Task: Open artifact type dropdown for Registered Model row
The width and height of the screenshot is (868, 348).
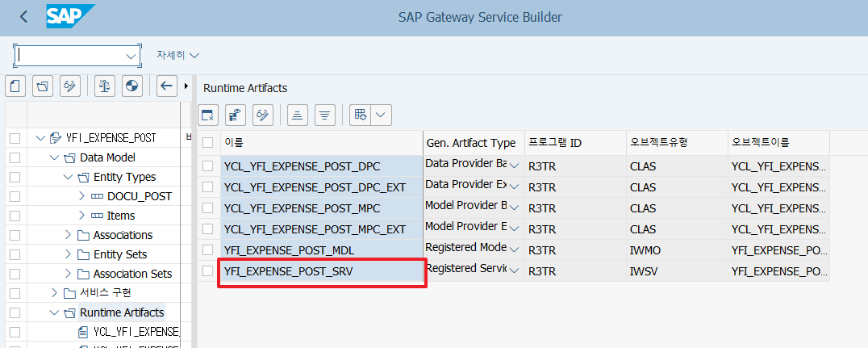Action: point(515,250)
